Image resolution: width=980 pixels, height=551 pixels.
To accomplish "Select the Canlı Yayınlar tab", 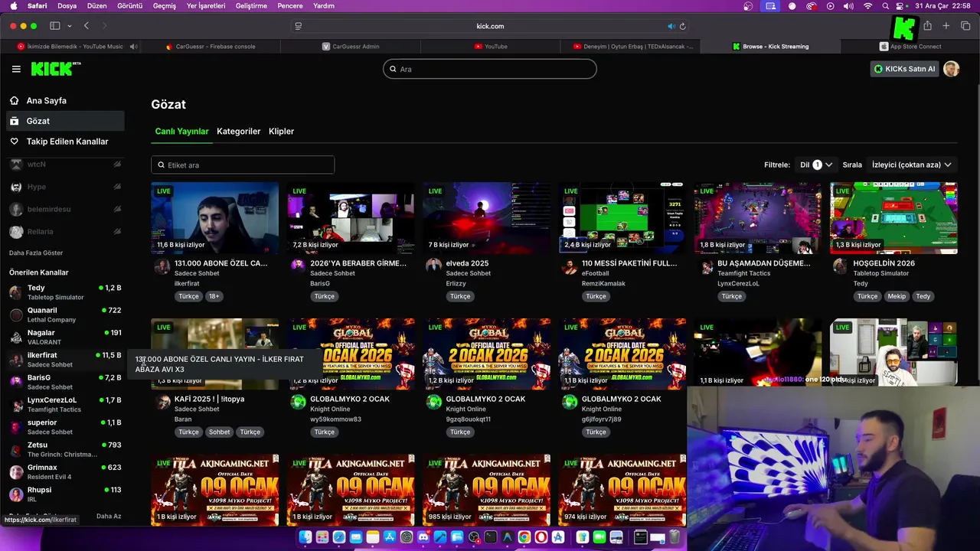I will coord(181,131).
